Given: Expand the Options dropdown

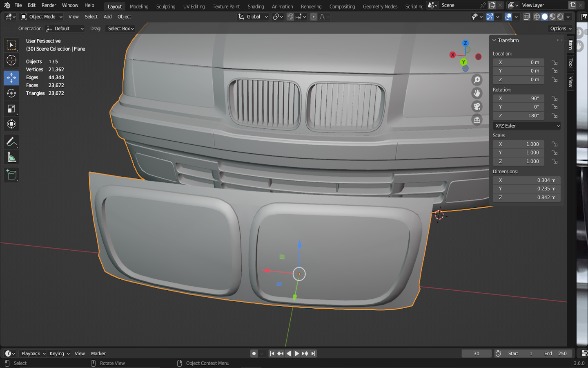Looking at the screenshot, I should click(x=561, y=29).
